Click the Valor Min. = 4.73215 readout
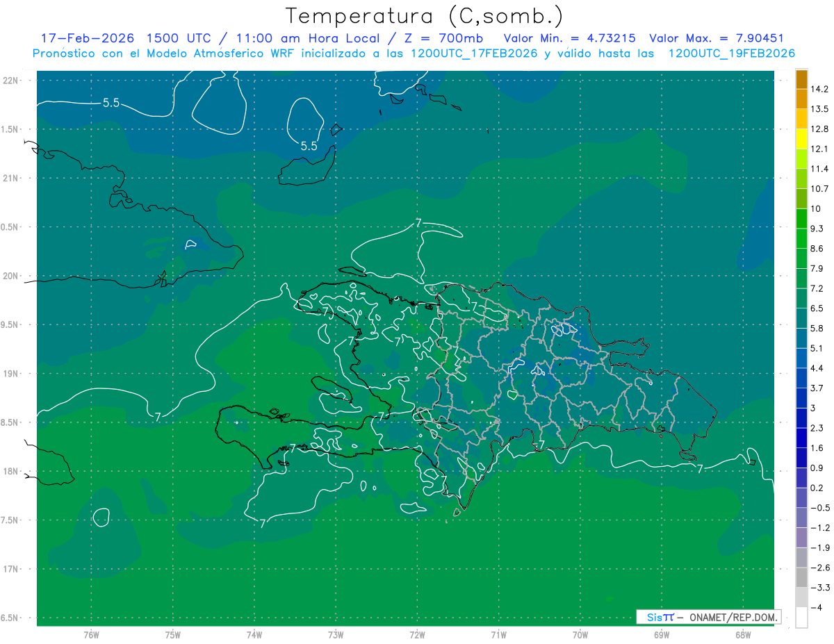Image resolution: width=834 pixels, height=644 pixels. click(569, 38)
